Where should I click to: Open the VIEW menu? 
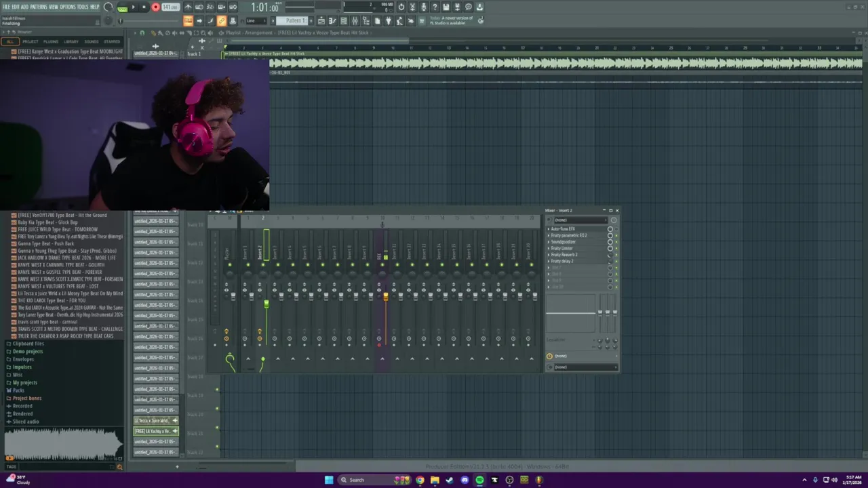coord(54,7)
